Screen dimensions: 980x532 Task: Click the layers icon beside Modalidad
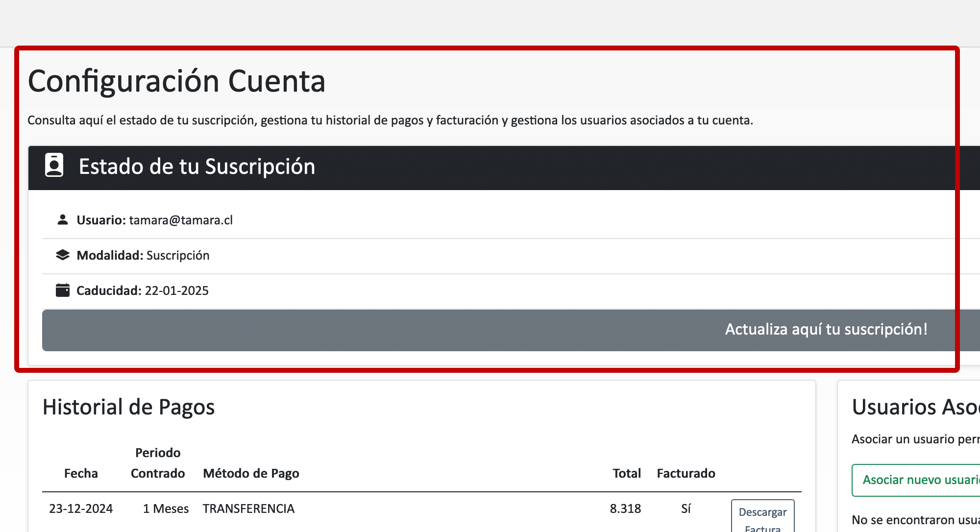pos(62,255)
